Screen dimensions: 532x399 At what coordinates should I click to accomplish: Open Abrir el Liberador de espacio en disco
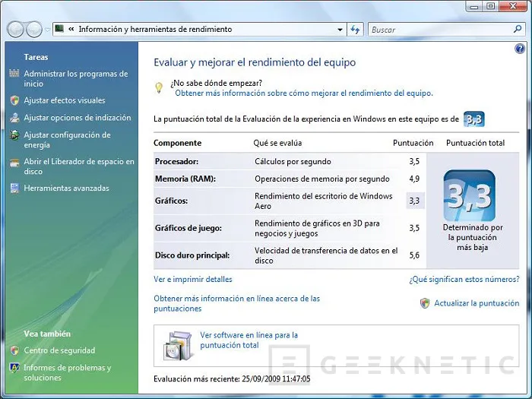coord(79,166)
